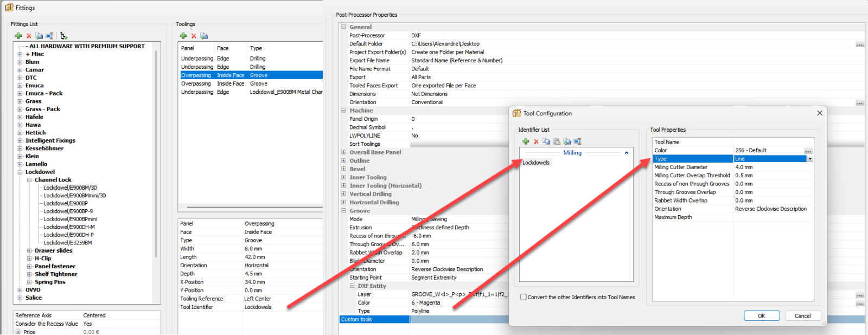This screenshot has width=868, height=335.
Task: Click OK in Tool Configuration dialog
Action: point(762,315)
